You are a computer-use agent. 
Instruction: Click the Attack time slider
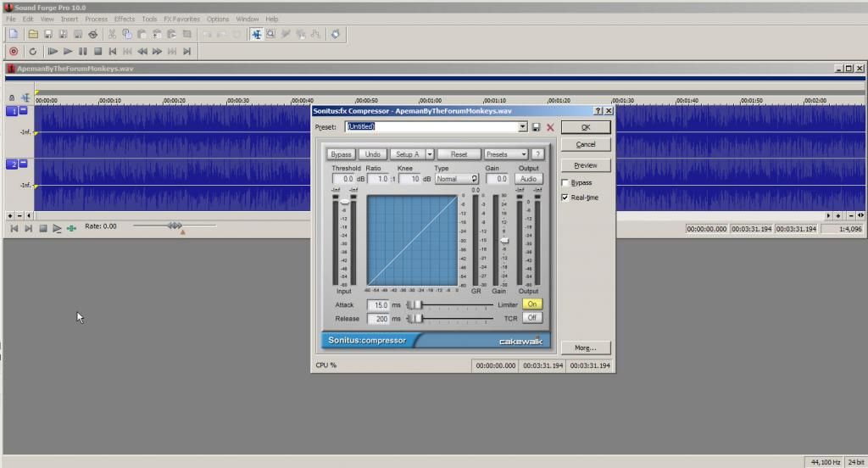(416, 304)
